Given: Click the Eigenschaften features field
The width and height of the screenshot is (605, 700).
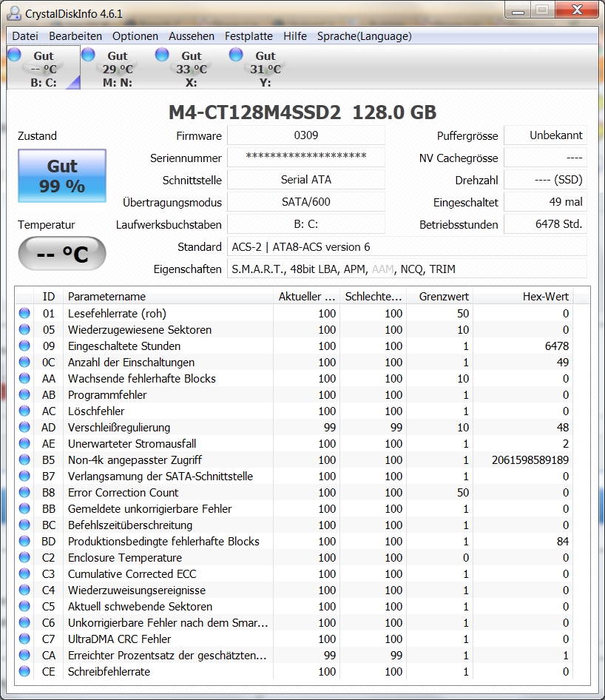Looking at the screenshot, I should (407, 269).
